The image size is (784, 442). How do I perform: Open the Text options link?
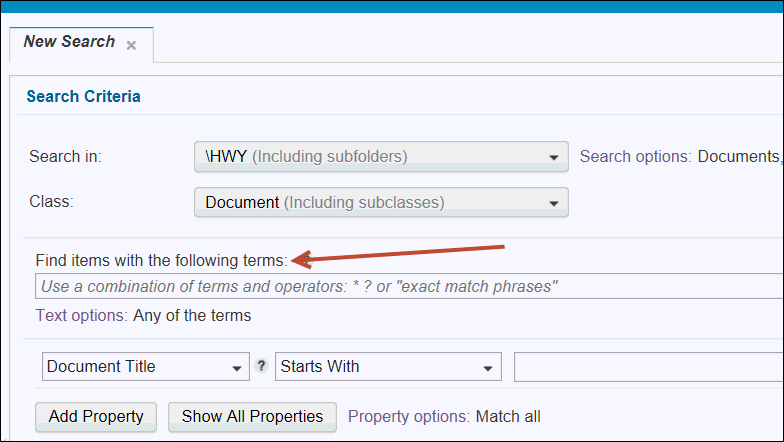[x=82, y=316]
